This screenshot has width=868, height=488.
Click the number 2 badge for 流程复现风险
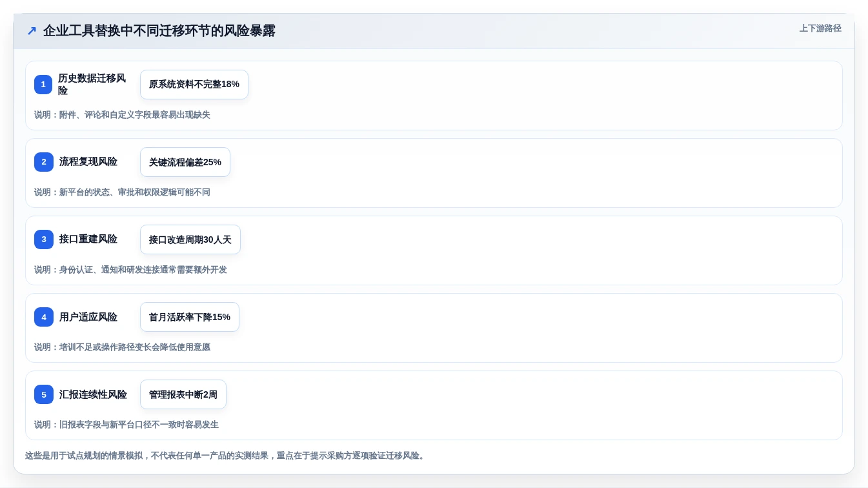point(44,162)
